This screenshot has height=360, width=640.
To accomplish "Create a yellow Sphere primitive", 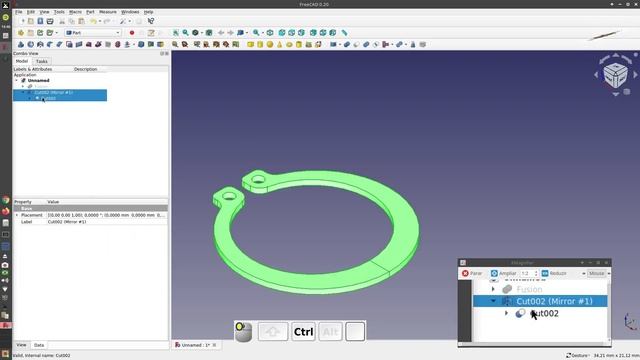I will point(270,44).
